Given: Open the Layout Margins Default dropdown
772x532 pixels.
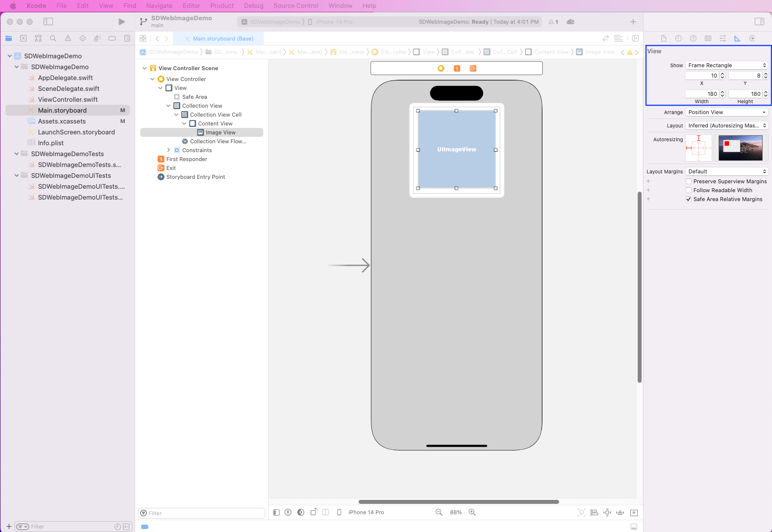Looking at the screenshot, I should pos(727,171).
